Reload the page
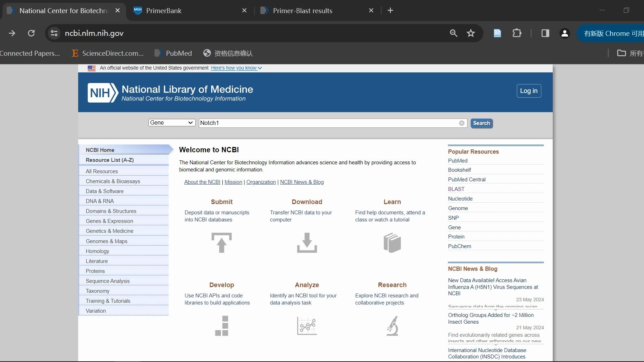The height and width of the screenshot is (362, 644). (31, 33)
